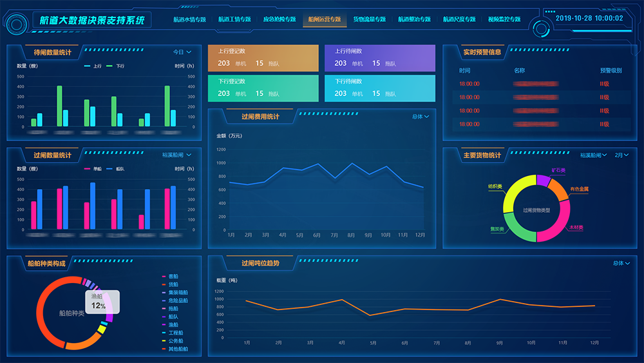
Task: Click the 集装箱船 legend marker
Action: point(164,293)
